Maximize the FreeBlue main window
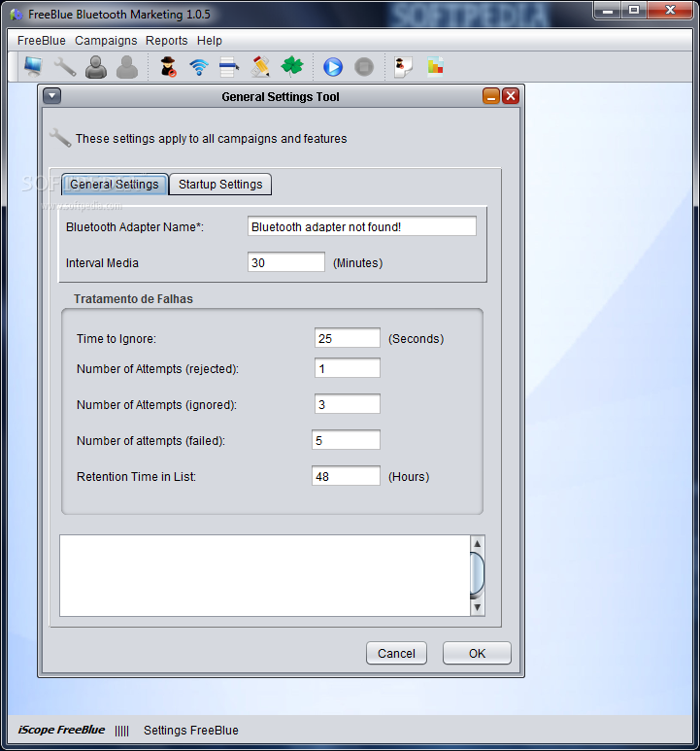The image size is (700, 751). [633, 10]
